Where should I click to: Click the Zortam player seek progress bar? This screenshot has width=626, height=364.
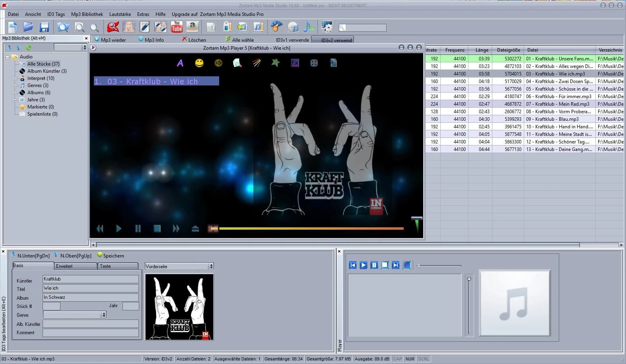[x=311, y=228]
